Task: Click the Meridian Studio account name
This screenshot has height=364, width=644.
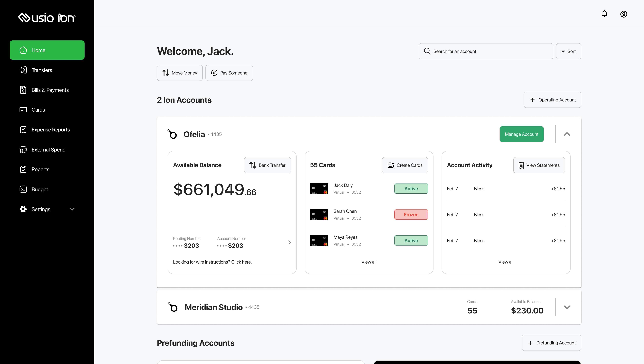Action: tap(214, 307)
